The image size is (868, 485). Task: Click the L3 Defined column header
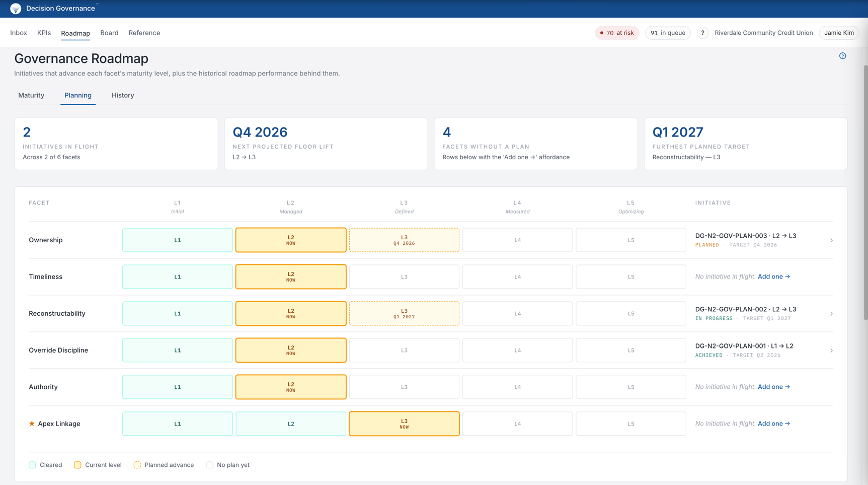click(x=404, y=206)
